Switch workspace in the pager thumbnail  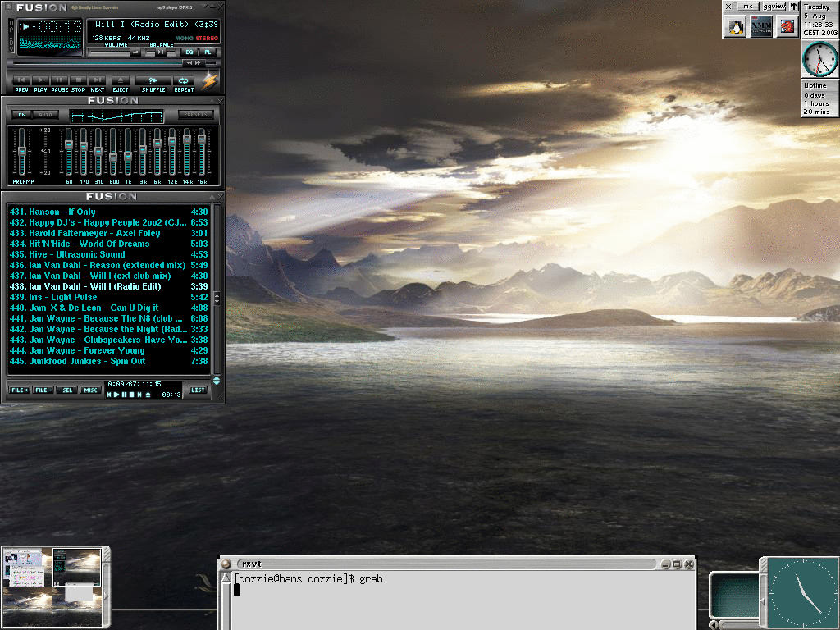52,587
